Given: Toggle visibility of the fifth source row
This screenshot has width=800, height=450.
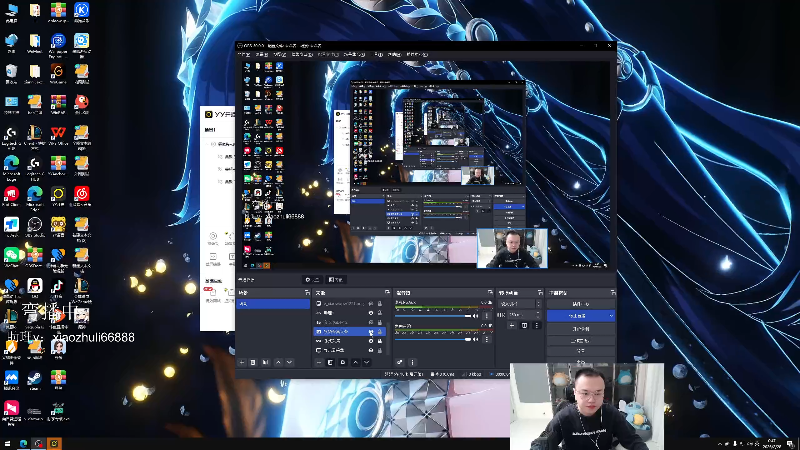Looking at the screenshot, I should pos(371,341).
